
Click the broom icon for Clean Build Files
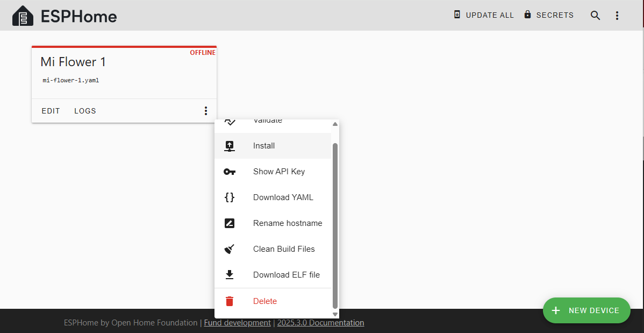[x=230, y=249]
